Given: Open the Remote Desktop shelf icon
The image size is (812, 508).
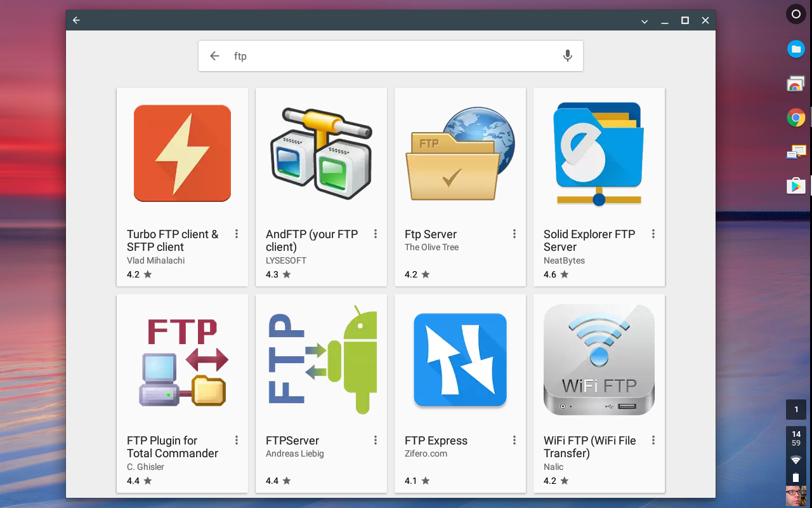Looking at the screenshot, I should coord(796,152).
